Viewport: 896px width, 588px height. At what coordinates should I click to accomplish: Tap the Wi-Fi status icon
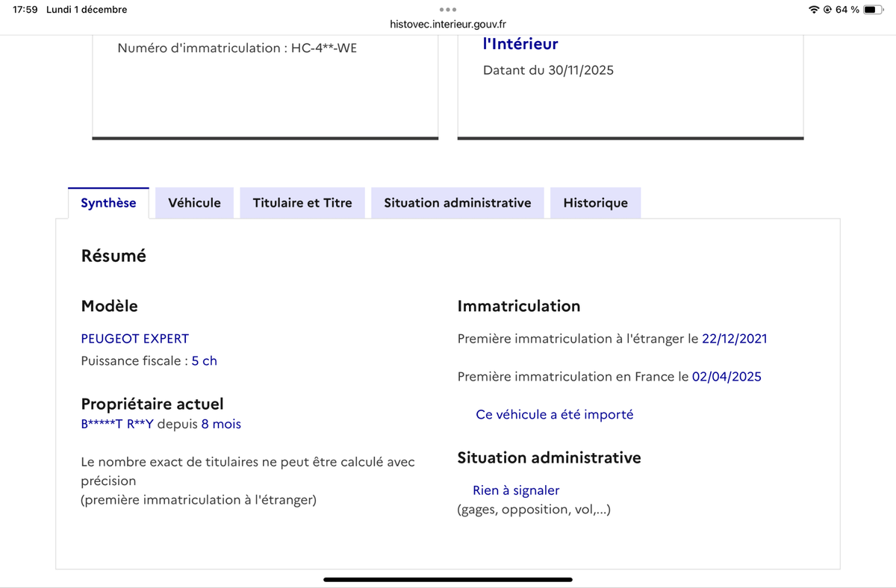click(813, 10)
